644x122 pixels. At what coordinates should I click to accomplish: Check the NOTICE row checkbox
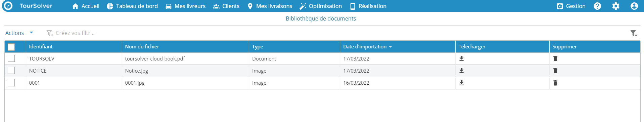[x=11, y=71]
